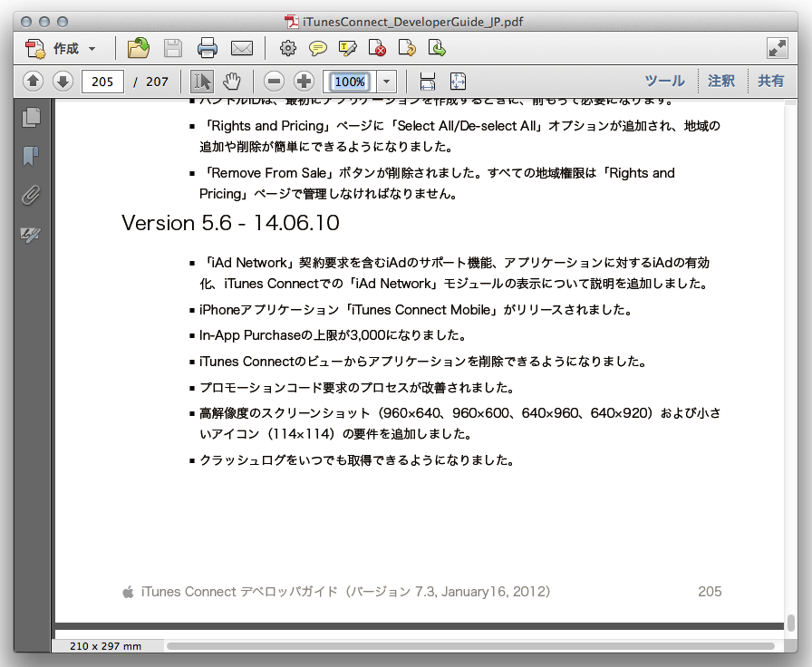The width and height of the screenshot is (812, 667).
Task: Click the horizontal scrollbar at bottom
Action: [469, 646]
